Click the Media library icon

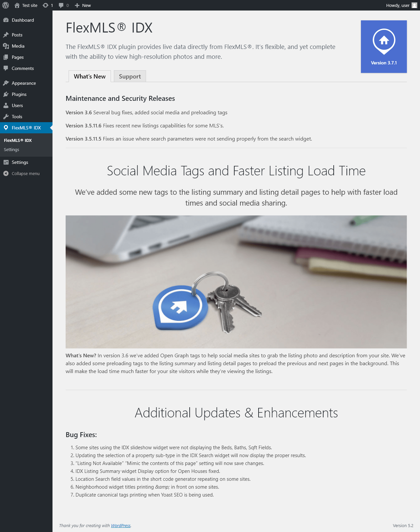coord(6,46)
